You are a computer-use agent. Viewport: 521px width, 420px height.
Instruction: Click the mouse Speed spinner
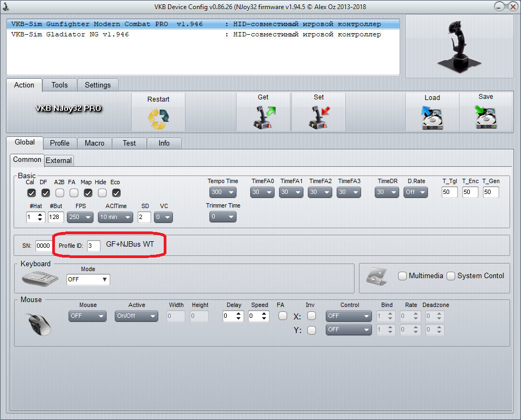pos(258,316)
